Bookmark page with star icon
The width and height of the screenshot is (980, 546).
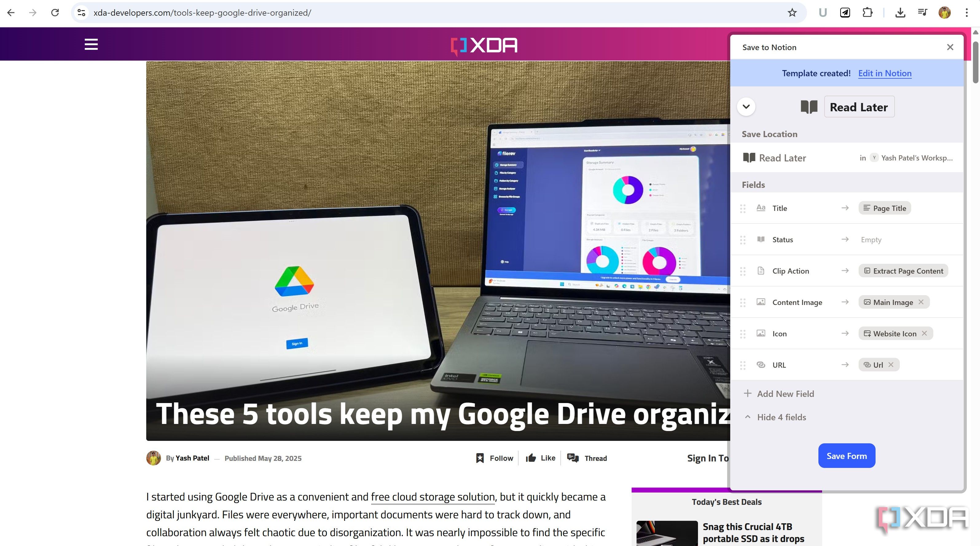(792, 13)
